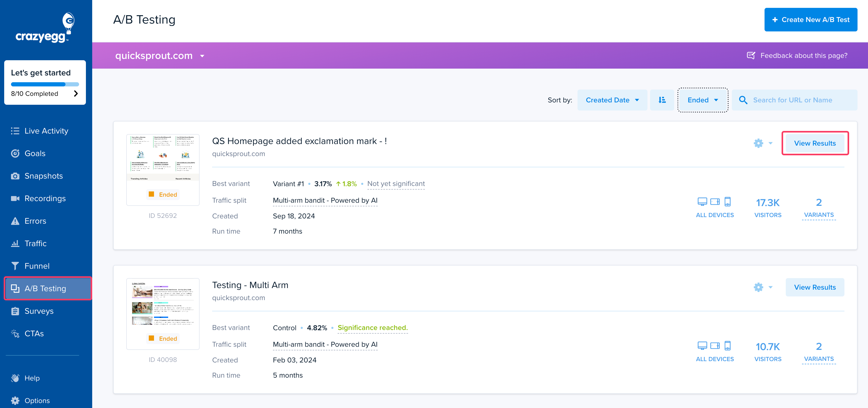The height and width of the screenshot is (408, 868).
Task: Click ID 40098 label
Action: (163, 360)
